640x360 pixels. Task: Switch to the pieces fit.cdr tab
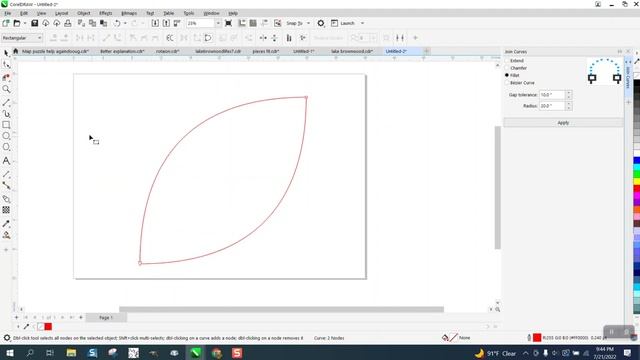(265, 51)
